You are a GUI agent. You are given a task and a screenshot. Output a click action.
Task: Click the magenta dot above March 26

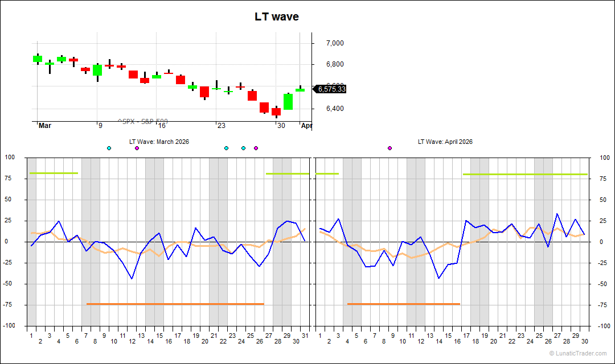[x=256, y=148]
